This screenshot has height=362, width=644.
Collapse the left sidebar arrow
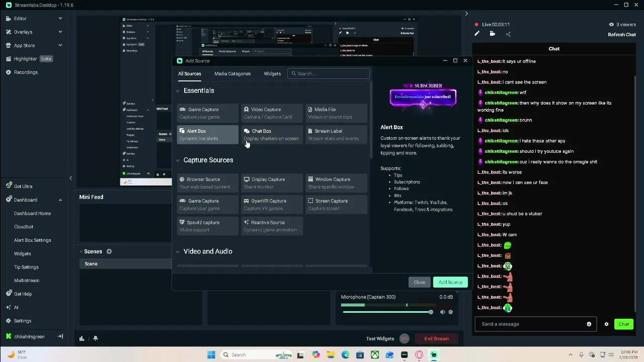[70, 178]
